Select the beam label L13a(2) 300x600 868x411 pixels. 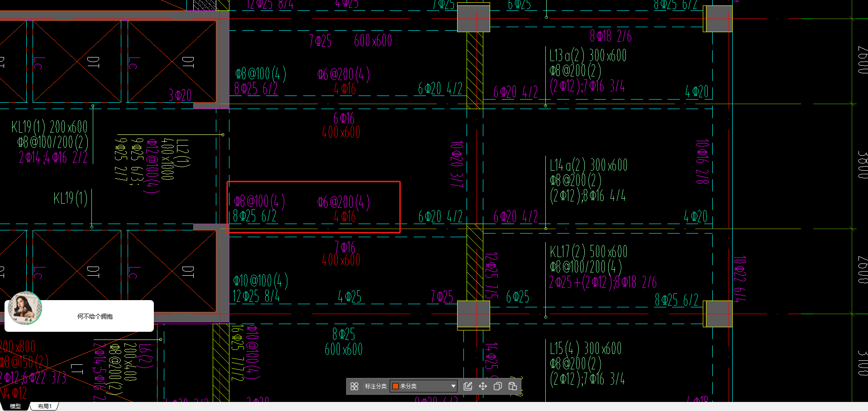(588, 56)
